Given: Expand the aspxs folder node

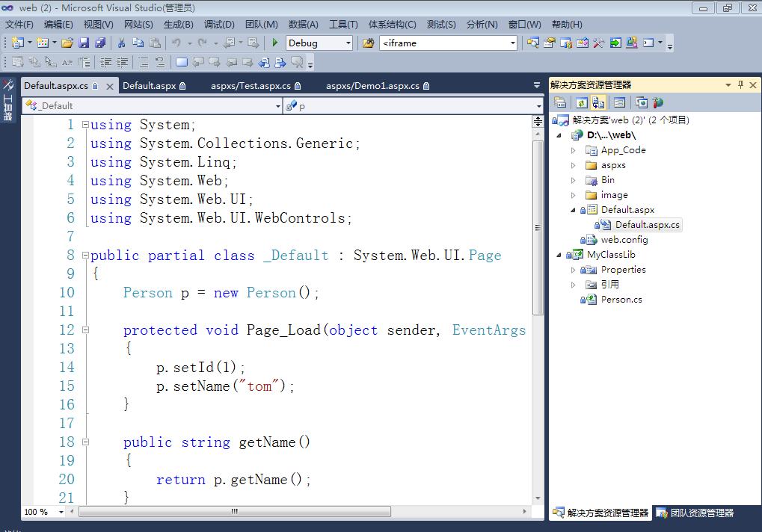Looking at the screenshot, I should pyautogui.click(x=574, y=166).
